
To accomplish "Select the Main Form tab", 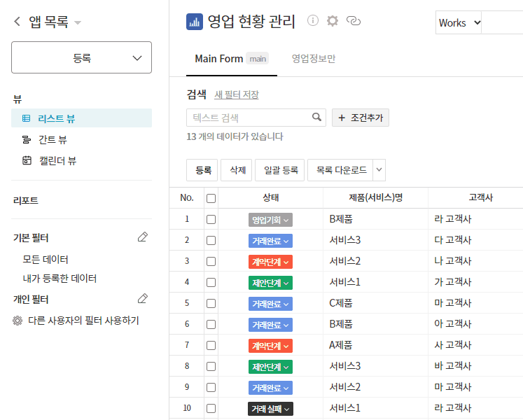I will click(x=219, y=59).
